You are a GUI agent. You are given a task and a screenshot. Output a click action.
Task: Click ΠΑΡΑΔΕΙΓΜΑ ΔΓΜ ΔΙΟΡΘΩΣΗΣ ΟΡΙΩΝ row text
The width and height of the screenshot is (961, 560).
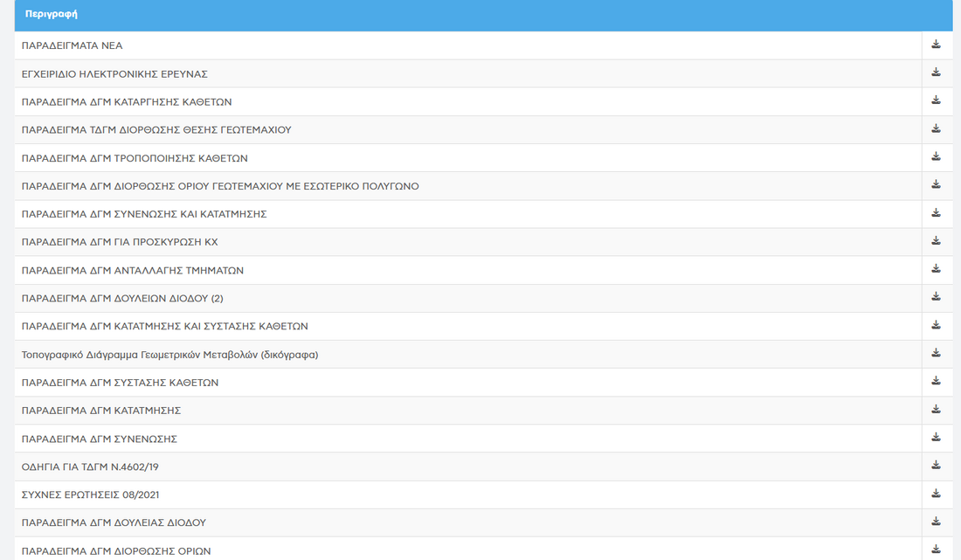(116, 550)
